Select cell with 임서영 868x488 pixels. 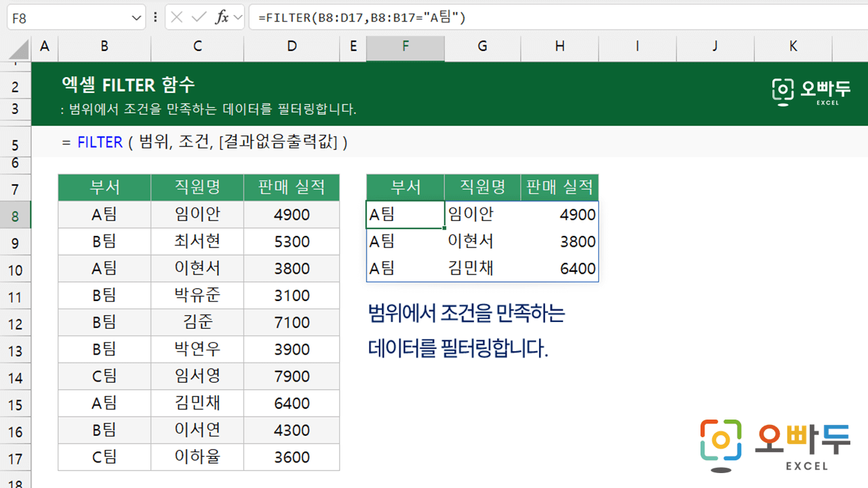tap(197, 376)
